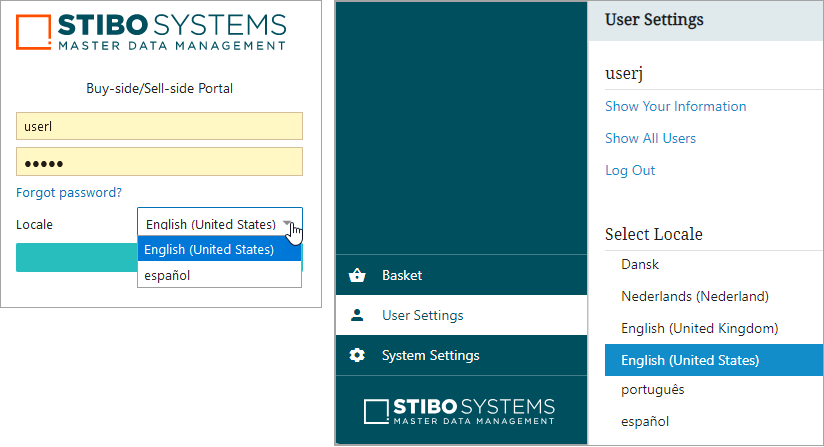The height and width of the screenshot is (447, 824).
Task: Click the Log Out link
Action: tap(630, 170)
